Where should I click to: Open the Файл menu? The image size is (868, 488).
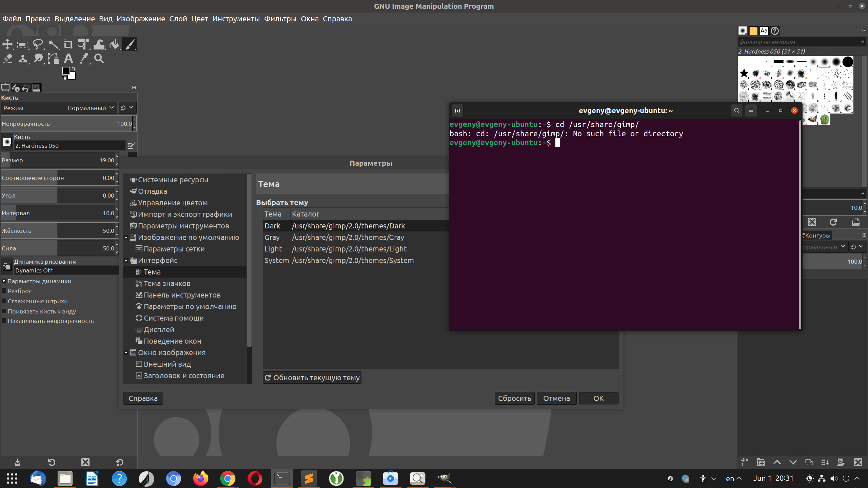click(12, 19)
